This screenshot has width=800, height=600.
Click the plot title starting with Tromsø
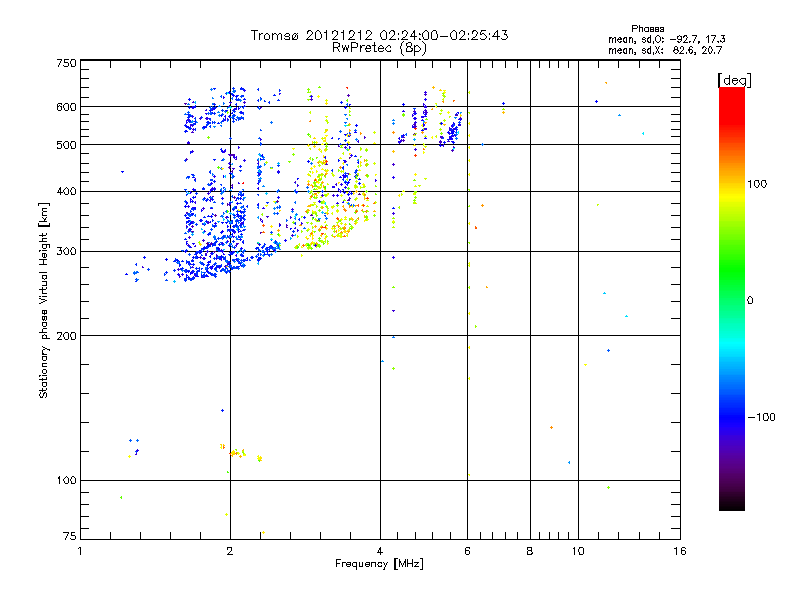(379, 35)
